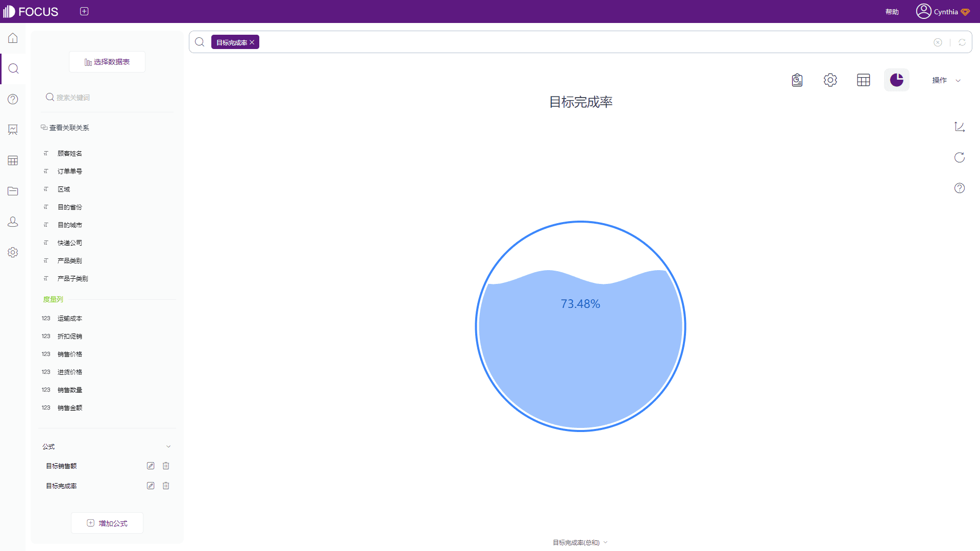Select the 产品子类别 column

click(x=73, y=278)
